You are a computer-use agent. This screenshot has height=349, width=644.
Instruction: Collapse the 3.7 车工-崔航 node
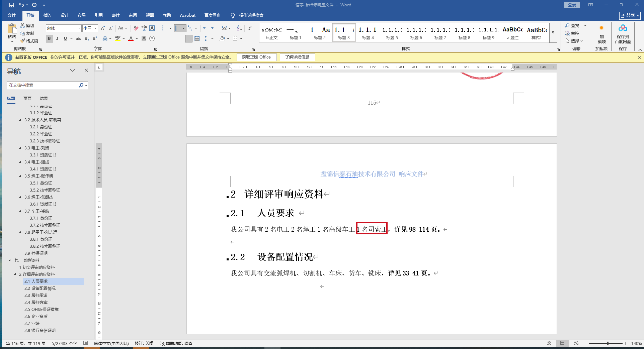tap(20, 211)
